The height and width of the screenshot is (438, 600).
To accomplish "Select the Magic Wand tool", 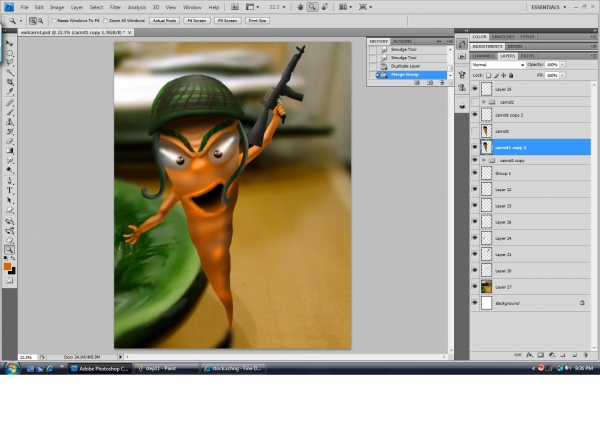I will pyautogui.click(x=10, y=72).
